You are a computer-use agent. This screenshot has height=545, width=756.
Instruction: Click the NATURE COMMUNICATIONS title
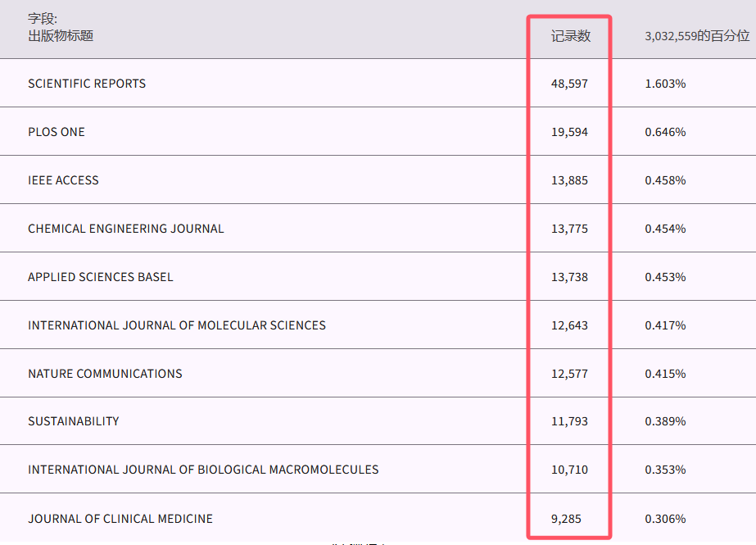[x=105, y=374]
